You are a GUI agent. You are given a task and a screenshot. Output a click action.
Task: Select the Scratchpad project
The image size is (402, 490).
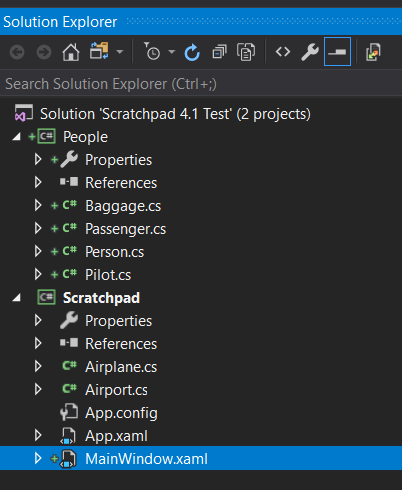(101, 298)
